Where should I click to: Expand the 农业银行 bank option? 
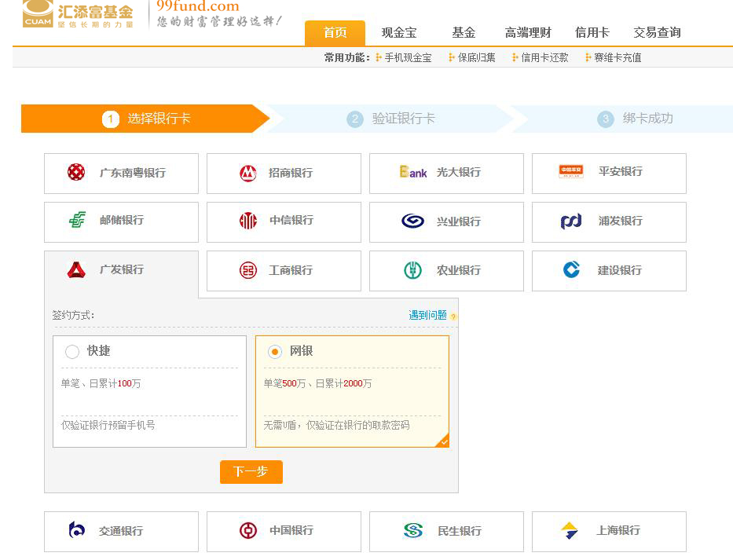(x=446, y=271)
